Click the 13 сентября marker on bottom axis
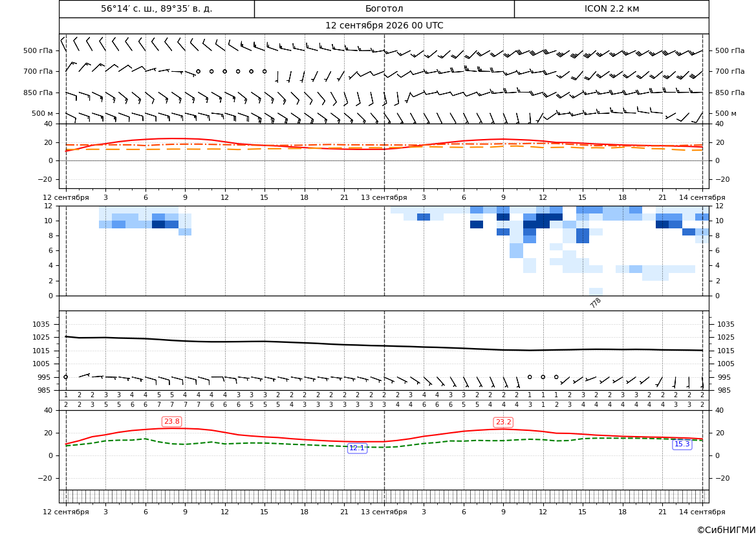Image resolution: width=756 pixels, height=535 pixels. coord(383,512)
